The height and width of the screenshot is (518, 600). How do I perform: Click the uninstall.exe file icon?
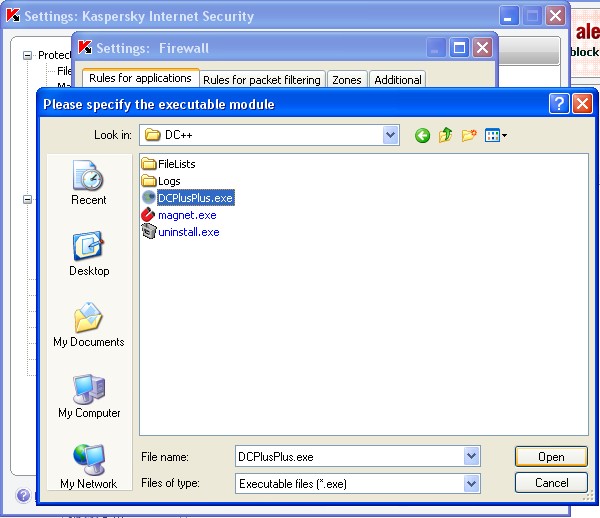pyautogui.click(x=148, y=231)
